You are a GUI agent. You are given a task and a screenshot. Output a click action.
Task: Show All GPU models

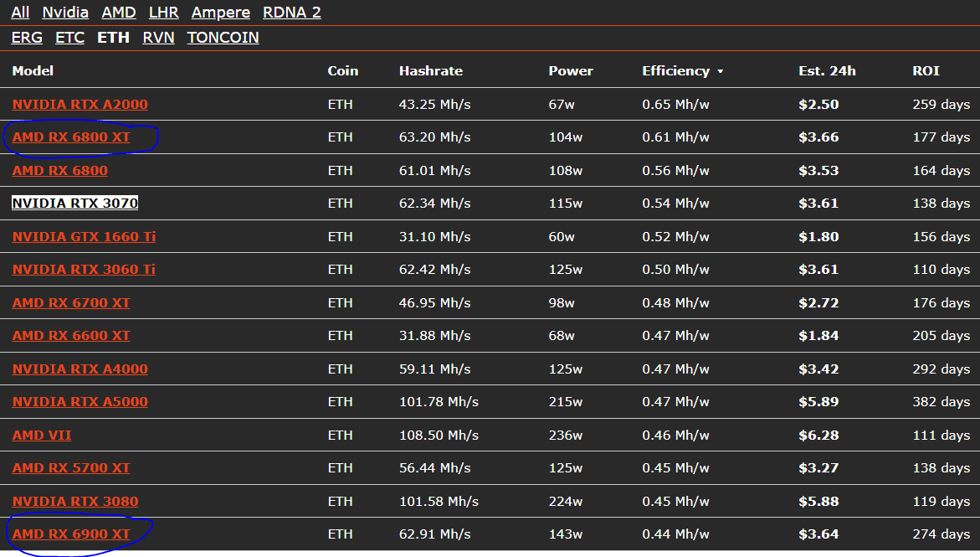point(20,13)
